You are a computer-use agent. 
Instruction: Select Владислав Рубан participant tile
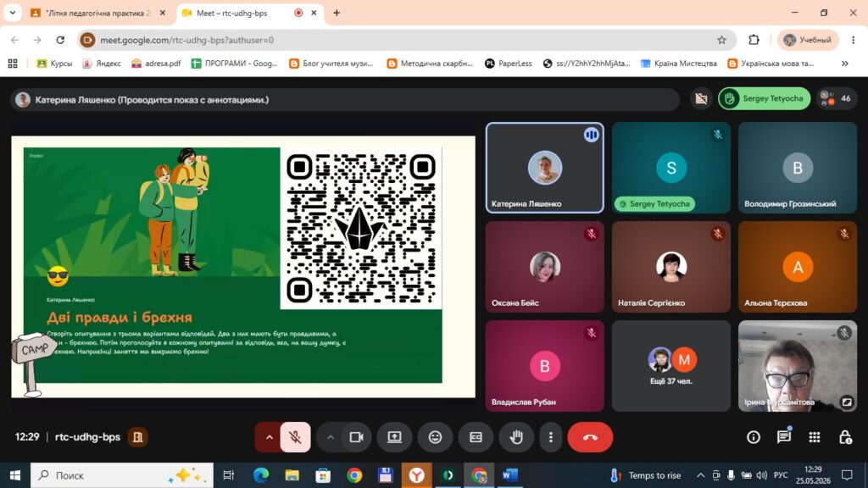[x=545, y=366]
